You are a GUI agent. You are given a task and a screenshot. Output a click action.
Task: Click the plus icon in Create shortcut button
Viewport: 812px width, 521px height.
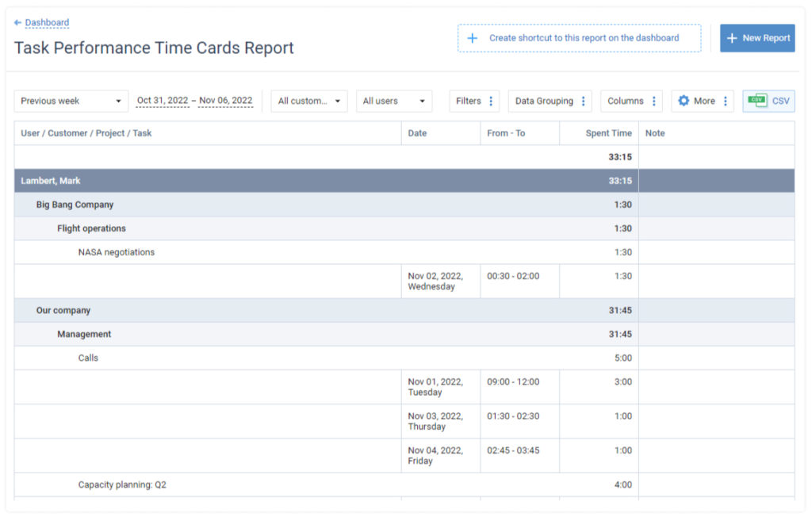(x=473, y=38)
